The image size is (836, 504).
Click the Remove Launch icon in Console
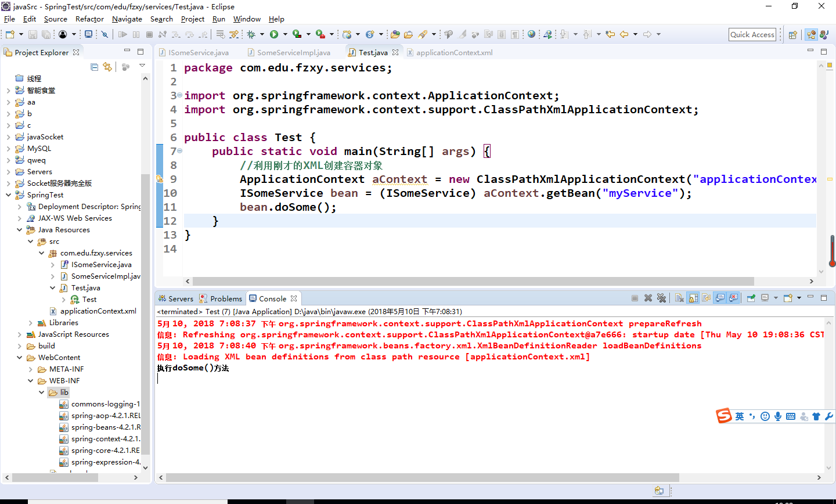648,298
